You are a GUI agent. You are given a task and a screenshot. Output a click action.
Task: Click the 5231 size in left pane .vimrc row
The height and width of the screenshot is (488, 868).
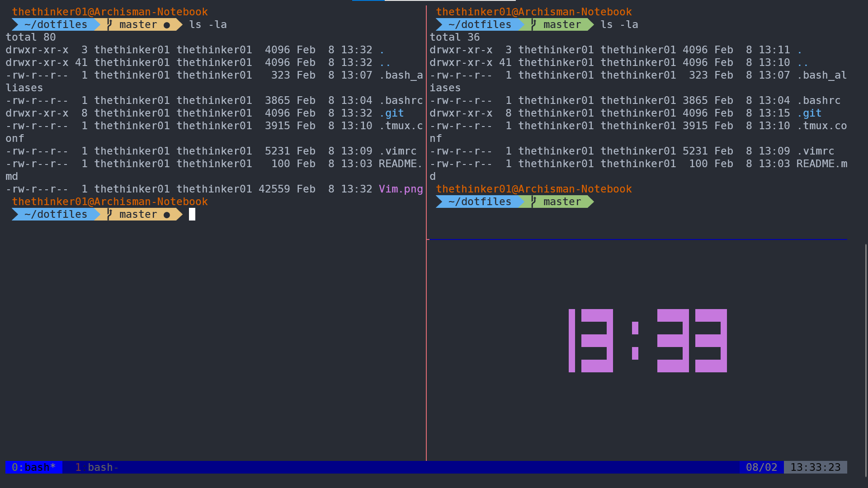[278, 151]
